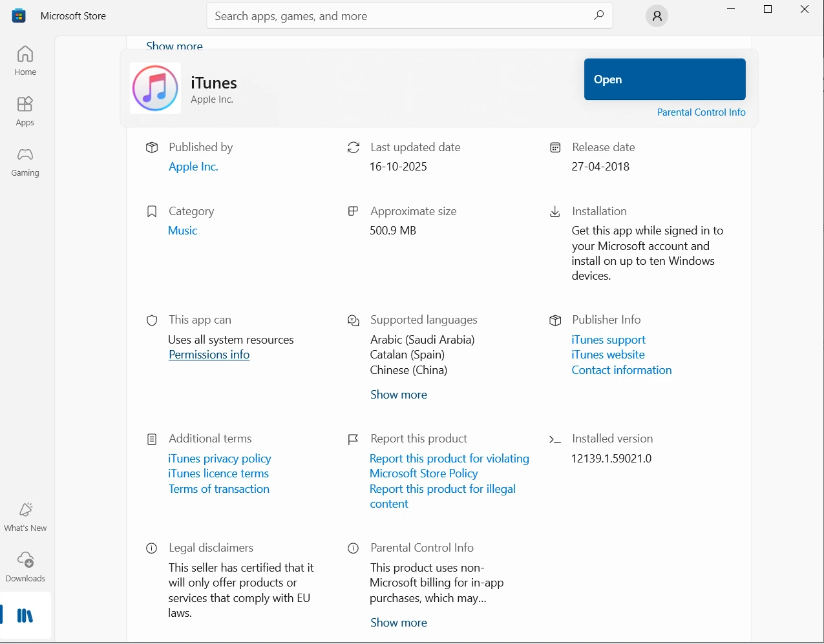Screen dimensions: 824x644
Task: Open the Apple Inc. publisher link
Action: click(x=193, y=166)
